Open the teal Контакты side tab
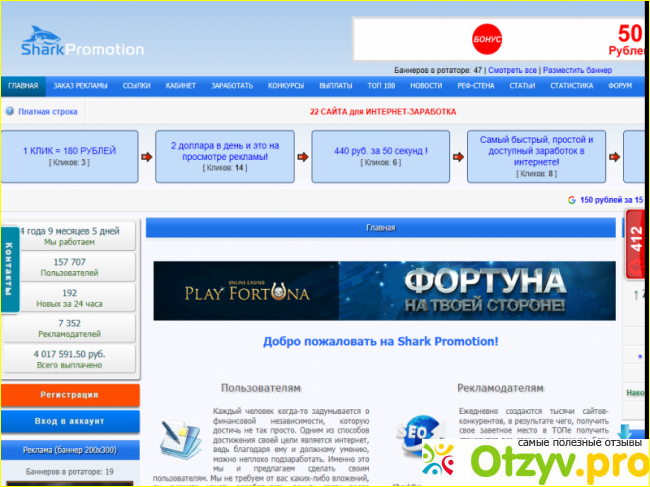The width and height of the screenshot is (650, 487). [x=9, y=269]
